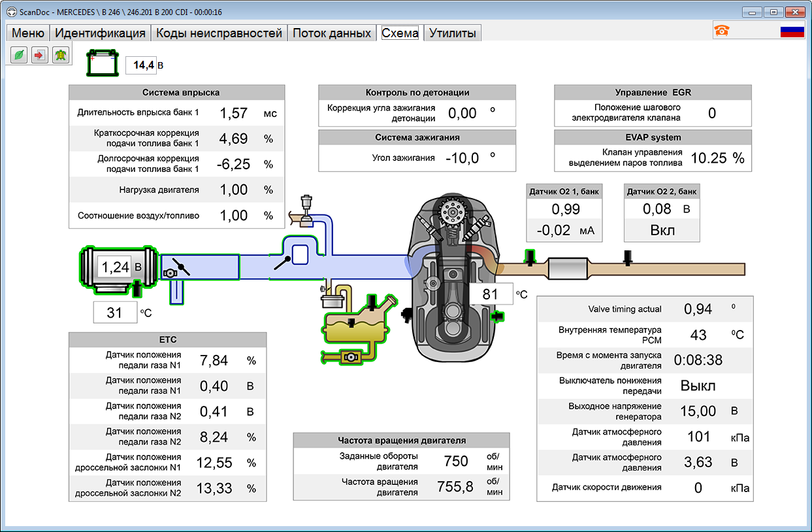Screen dimensions: 812x532
Task: Click the red arrow document export icon
Action: pos(41,56)
